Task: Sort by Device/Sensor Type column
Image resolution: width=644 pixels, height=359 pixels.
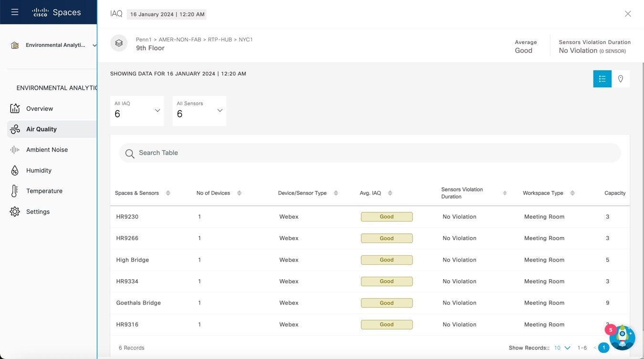Action: point(336,193)
